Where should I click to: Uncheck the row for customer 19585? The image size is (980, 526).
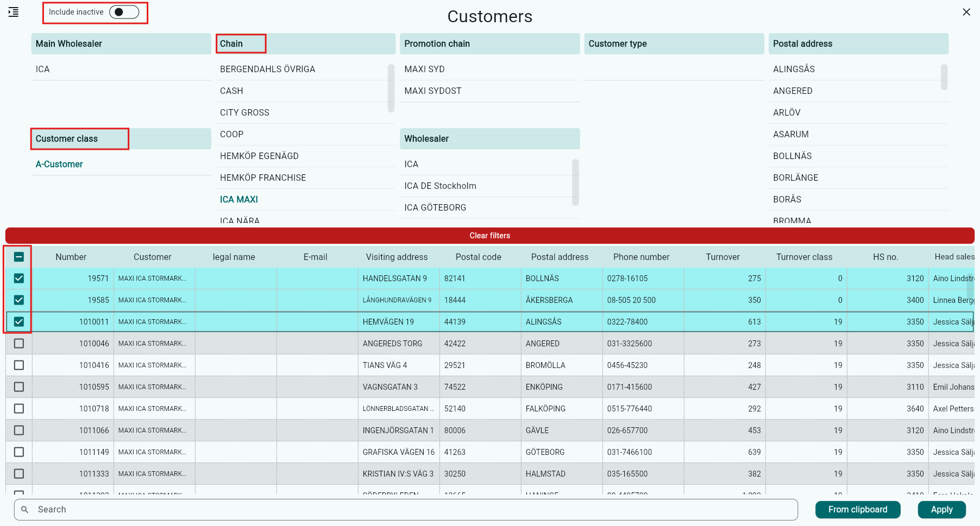(x=19, y=300)
